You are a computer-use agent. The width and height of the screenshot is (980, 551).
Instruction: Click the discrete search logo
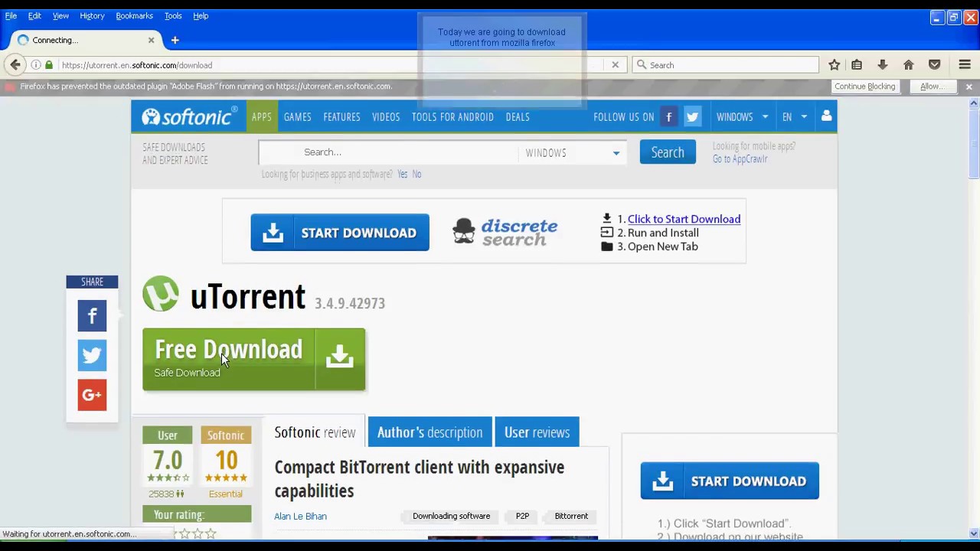tap(505, 233)
